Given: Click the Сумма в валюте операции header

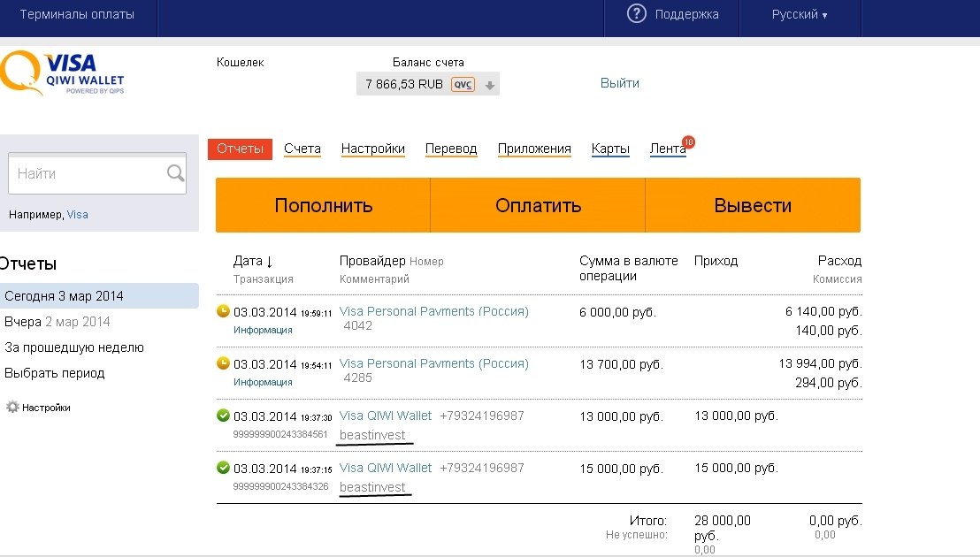Looking at the screenshot, I should coord(628,268).
